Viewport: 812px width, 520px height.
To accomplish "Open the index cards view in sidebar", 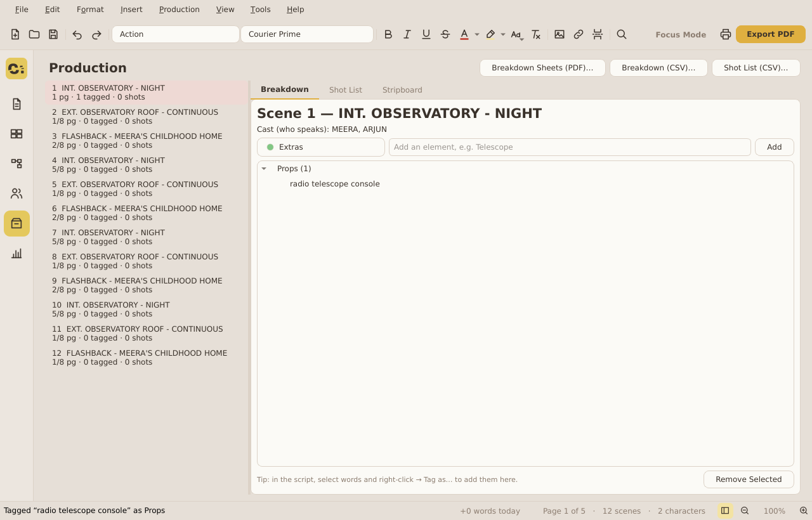I will (x=16, y=134).
